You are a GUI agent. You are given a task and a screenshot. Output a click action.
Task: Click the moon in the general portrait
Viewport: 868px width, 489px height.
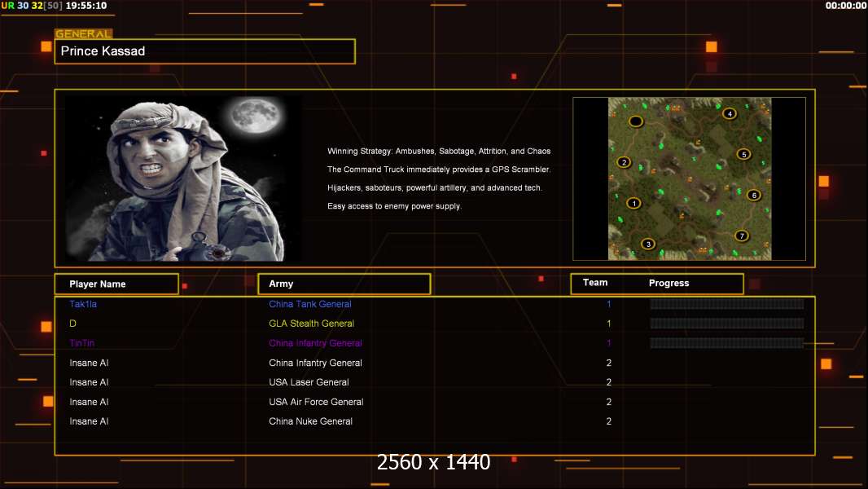point(255,115)
